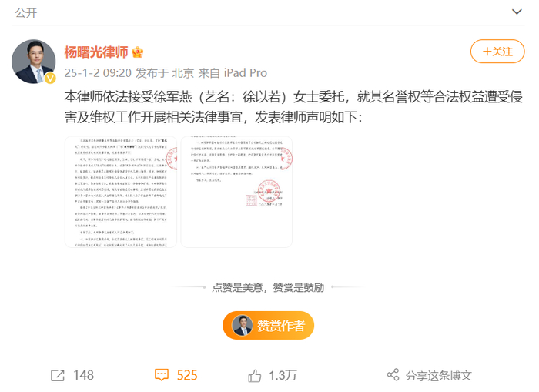Open the 杨曙光律师 username link
539x392 pixels.
[96, 52]
